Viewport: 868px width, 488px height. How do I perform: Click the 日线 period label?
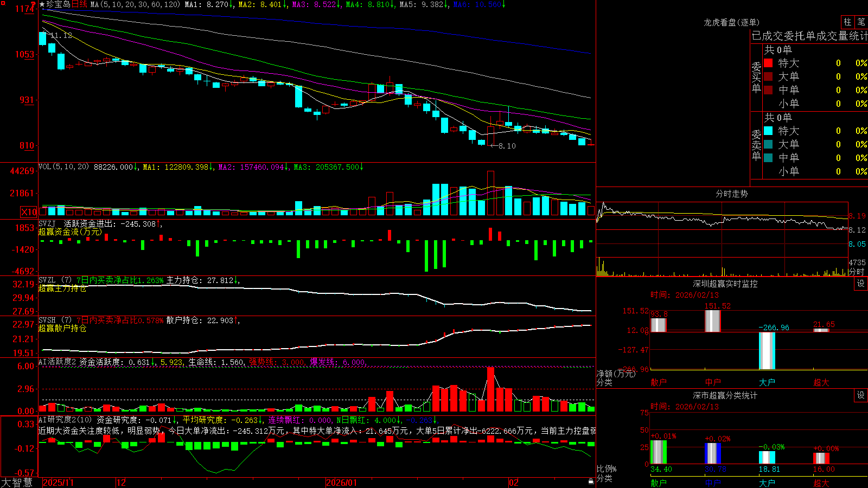pos(79,4)
